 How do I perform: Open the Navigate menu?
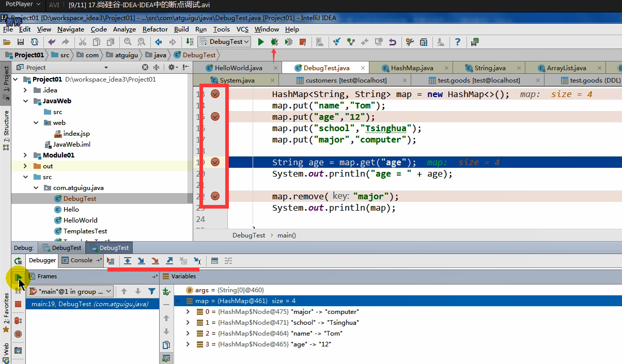(71, 29)
